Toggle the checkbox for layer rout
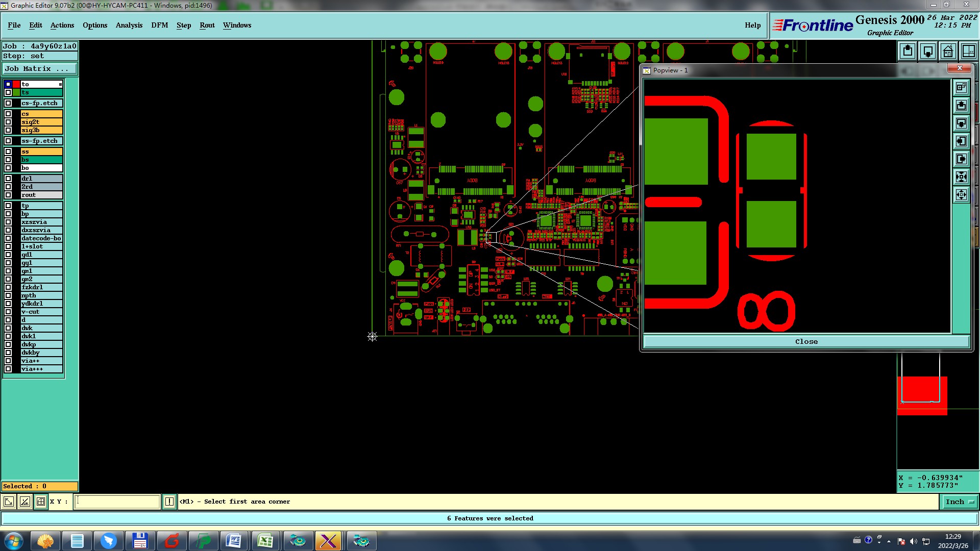The width and height of the screenshot is (980, 551). 8,195
